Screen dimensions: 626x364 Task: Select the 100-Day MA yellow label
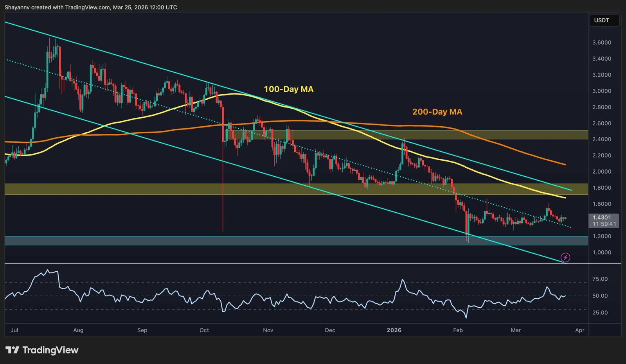(288, 89)
